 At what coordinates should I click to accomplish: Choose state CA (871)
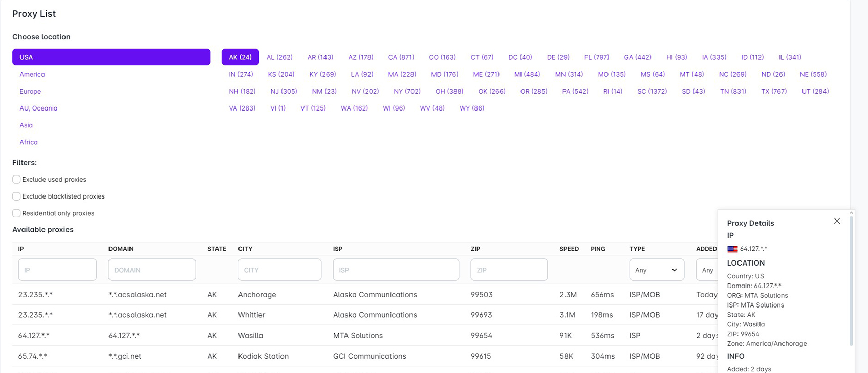click(401, 57)
